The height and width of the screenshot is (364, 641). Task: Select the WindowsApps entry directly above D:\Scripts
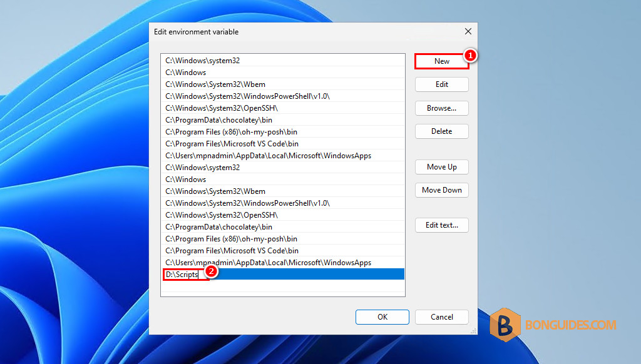[x=283, y=262]
